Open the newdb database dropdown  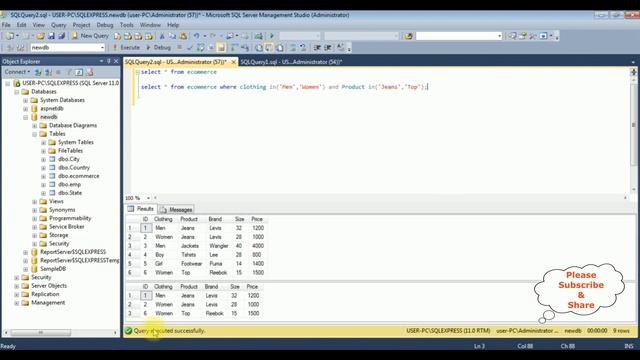tap(102, 47)
